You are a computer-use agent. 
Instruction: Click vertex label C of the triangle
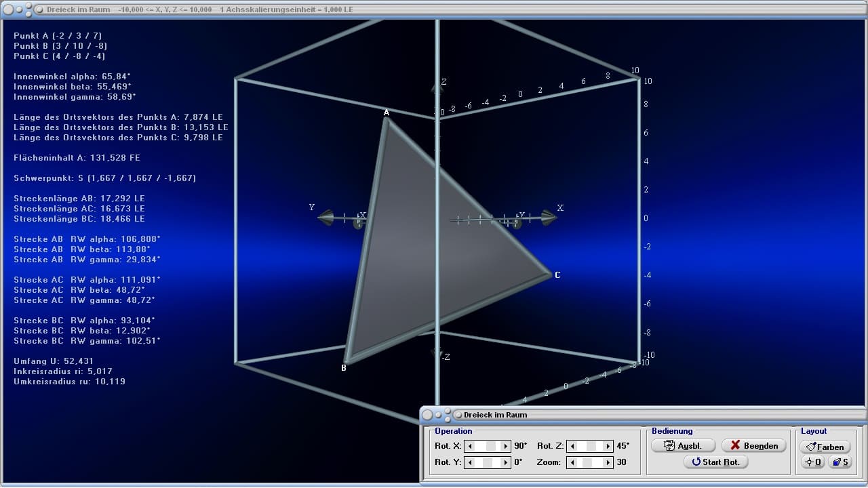tap(557, 275)
